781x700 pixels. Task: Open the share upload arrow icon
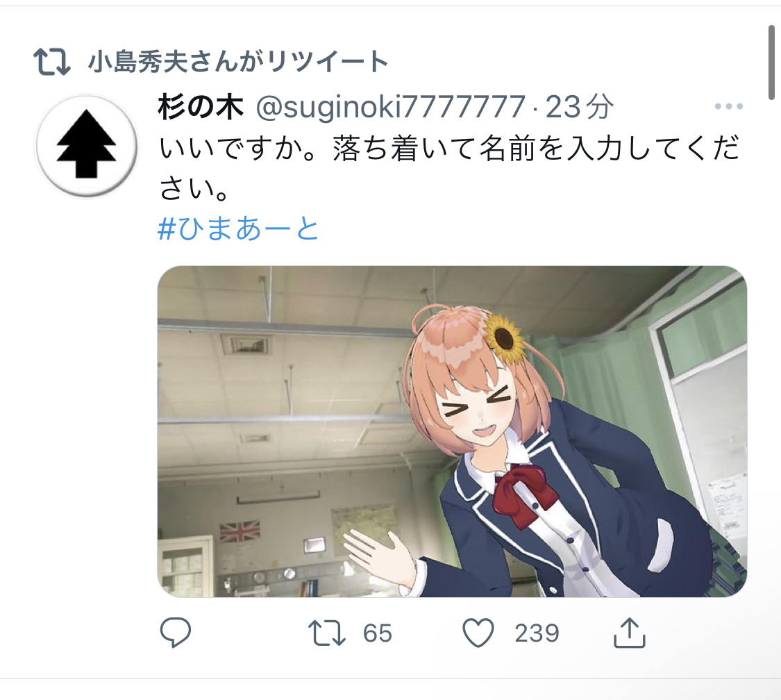630,632
